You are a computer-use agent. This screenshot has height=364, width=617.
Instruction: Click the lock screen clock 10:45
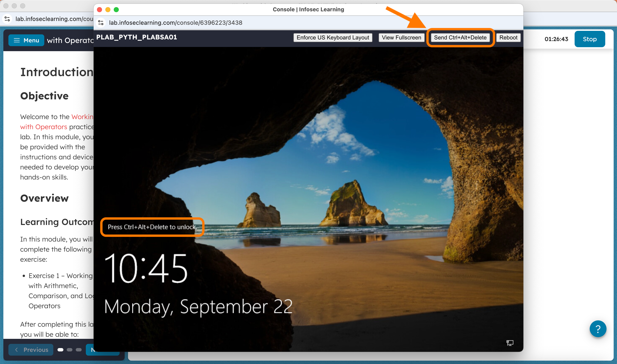pos(146,268)
